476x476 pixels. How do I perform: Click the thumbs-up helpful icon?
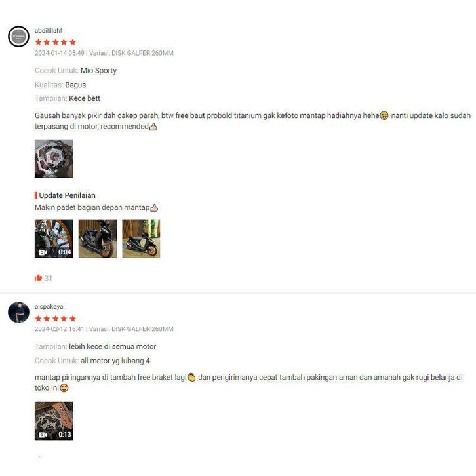pos(38,277)
